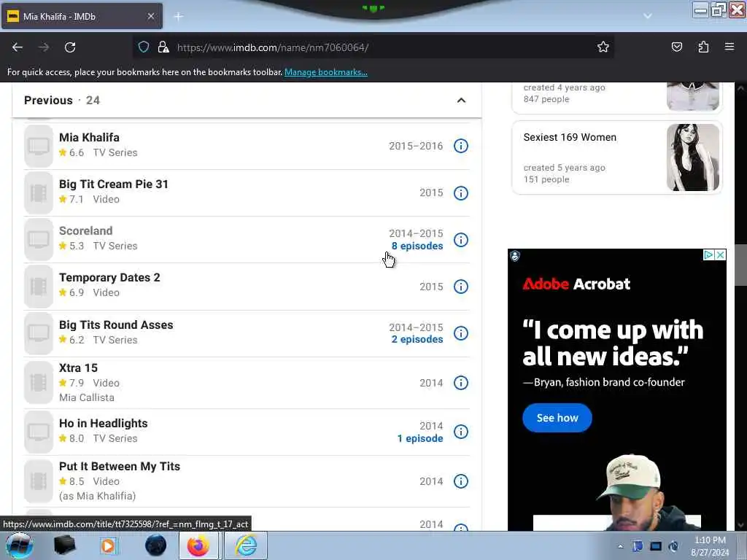Click the Scoreland poster placeholder thumbnail
747x560 pixels.
point(39,239)
